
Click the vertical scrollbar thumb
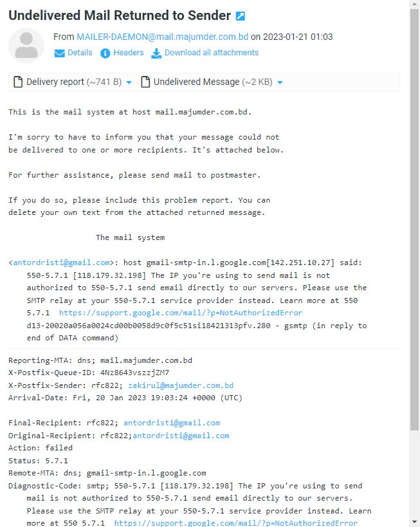pyautogui.click(x=414, y=220)
